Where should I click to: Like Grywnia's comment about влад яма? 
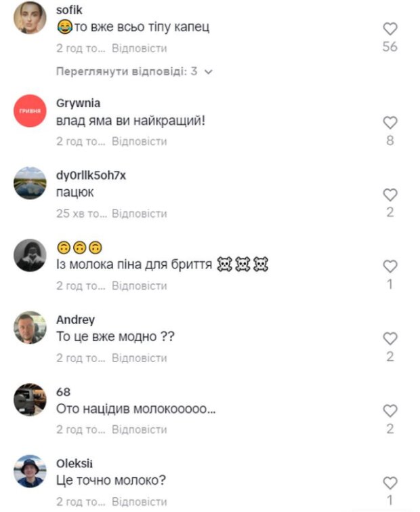(x=390, y=123)
